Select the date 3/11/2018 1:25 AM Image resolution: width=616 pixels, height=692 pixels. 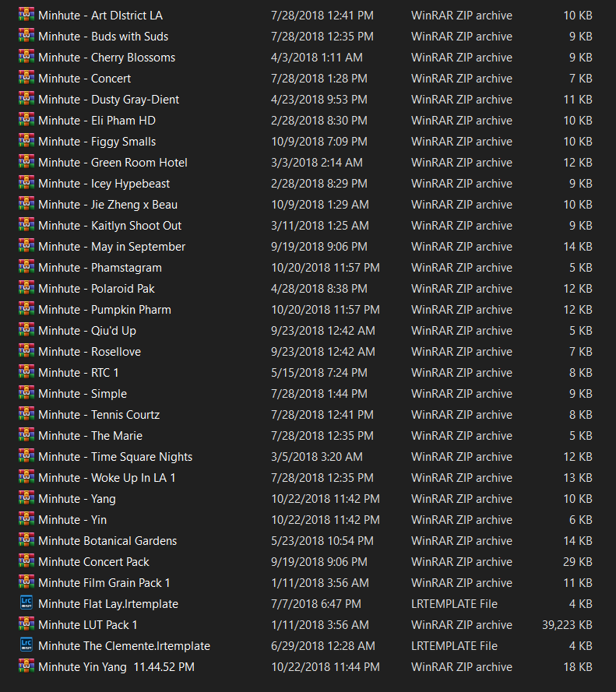[320, 226]
